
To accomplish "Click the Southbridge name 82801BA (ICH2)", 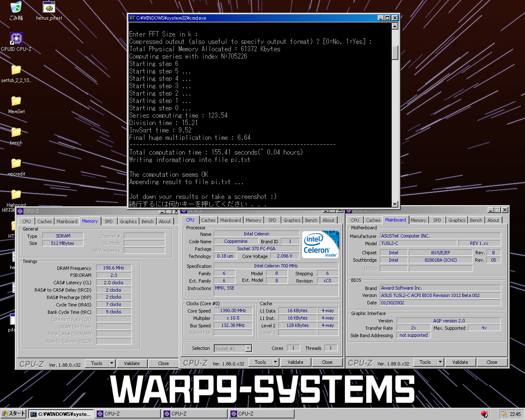I will 441,260.
